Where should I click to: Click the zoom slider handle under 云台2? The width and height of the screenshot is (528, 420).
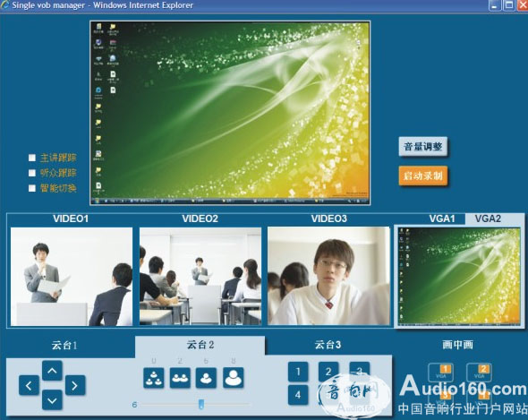pyautogui.click(x=201, y=404)
